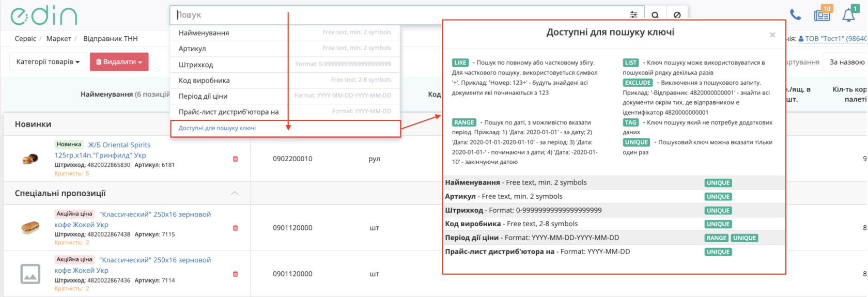This screenshot has height=297, width=868.
Task: Choose the Штрихкод search key
Action: click(x=285, y=65)
